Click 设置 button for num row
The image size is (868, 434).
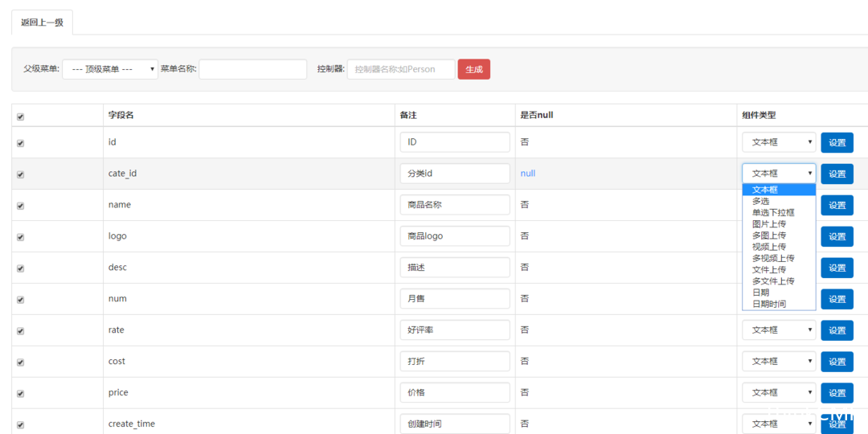pos(837,299)
